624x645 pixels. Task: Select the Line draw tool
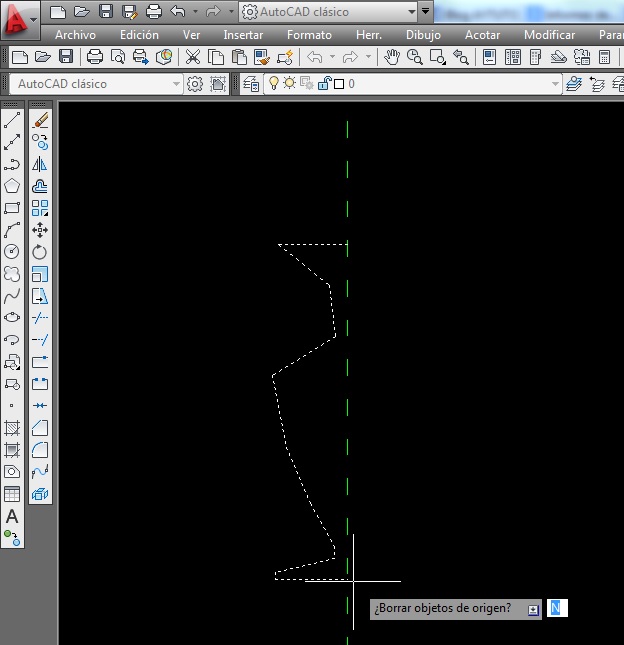[x=12, y=120]
